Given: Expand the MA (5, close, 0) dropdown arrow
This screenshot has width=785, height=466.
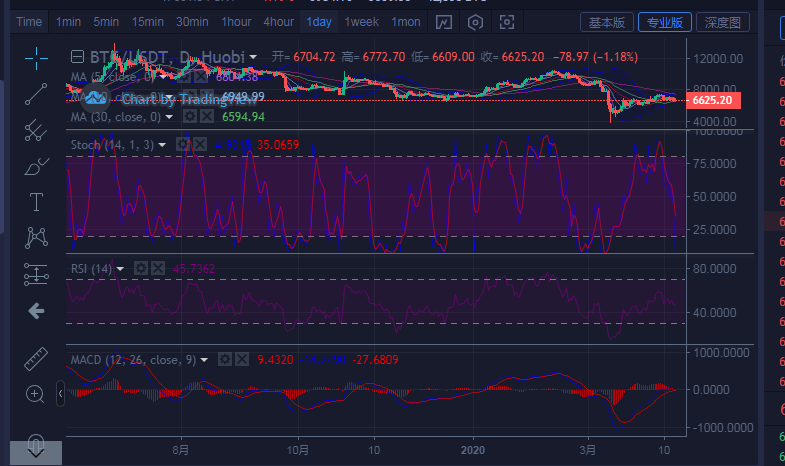Looking at the screenshot, I should pyautogui.click(x=163, y=77).
